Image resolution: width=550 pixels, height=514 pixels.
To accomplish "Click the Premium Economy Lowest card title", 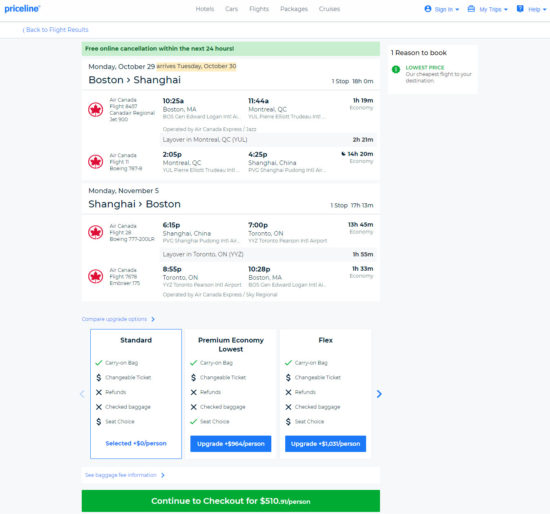I will click(x=231, y=345).
